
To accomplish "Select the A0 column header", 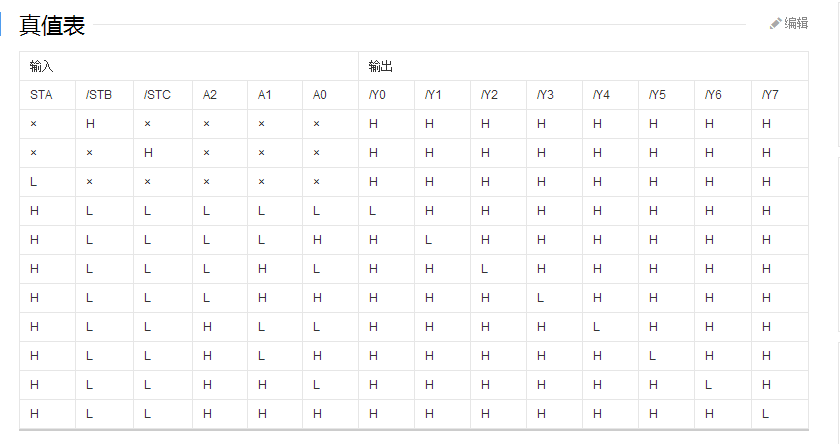I will click(320, 95).
